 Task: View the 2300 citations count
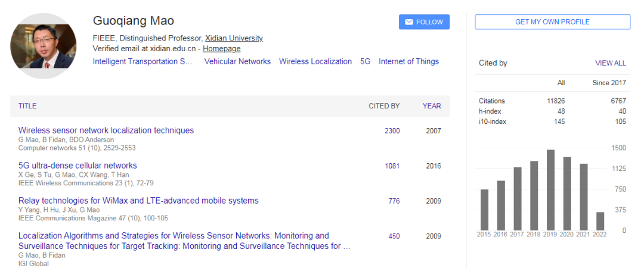(392, 131)
